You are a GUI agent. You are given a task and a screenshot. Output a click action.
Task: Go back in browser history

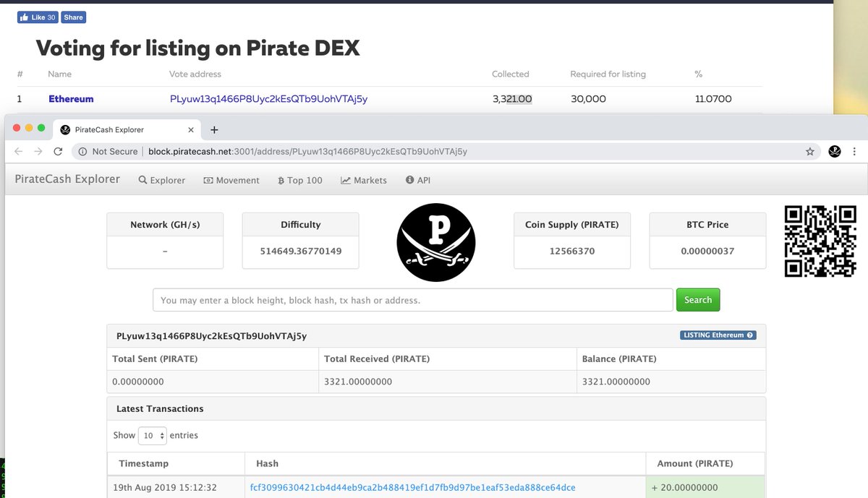(x=19, y=152)
